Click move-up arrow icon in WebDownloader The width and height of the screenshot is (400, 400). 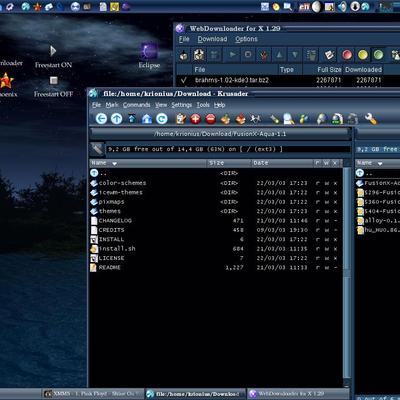(279, 55)
